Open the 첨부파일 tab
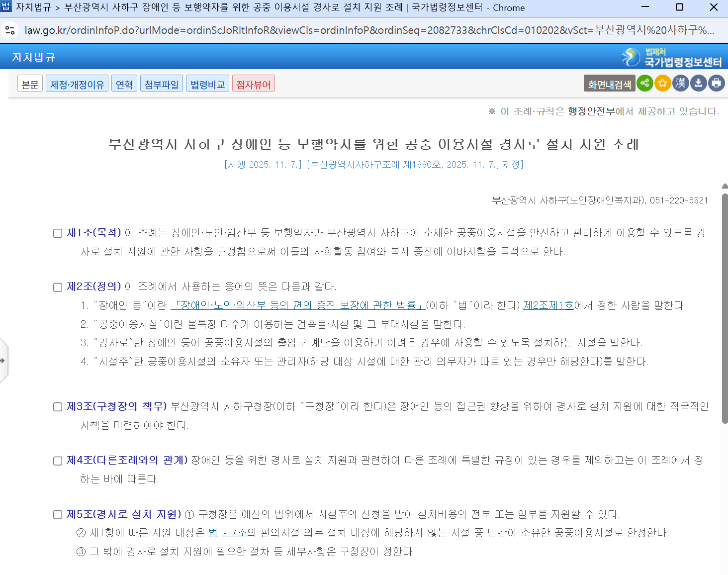728x575 pixels. coord(162,84)
